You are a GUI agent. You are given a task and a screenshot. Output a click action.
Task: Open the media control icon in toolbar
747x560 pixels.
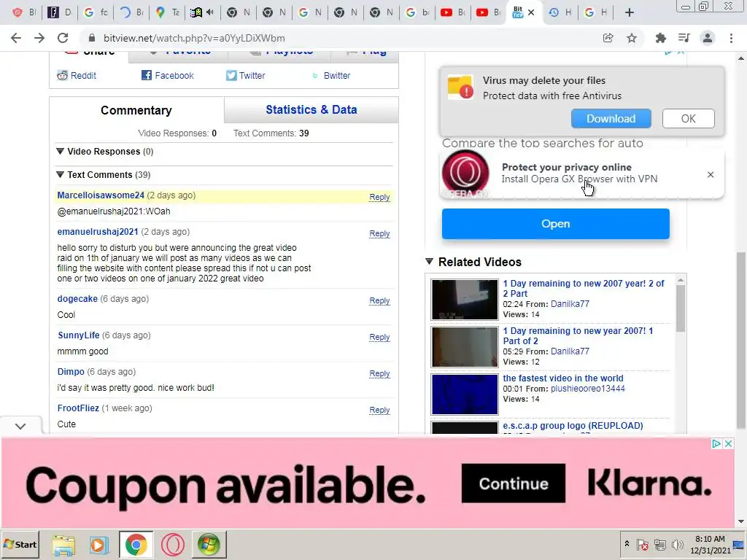[684, 38]
